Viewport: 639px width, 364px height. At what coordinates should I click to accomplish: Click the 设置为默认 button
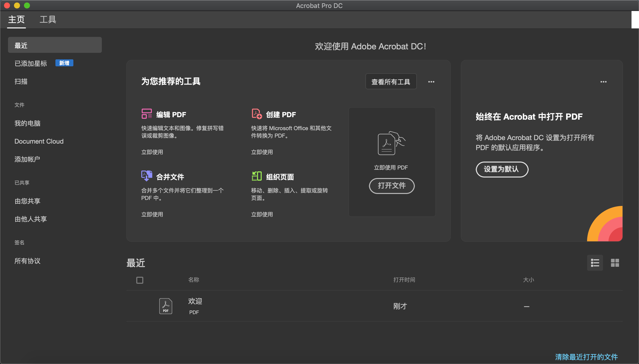(x=502, y=170)
